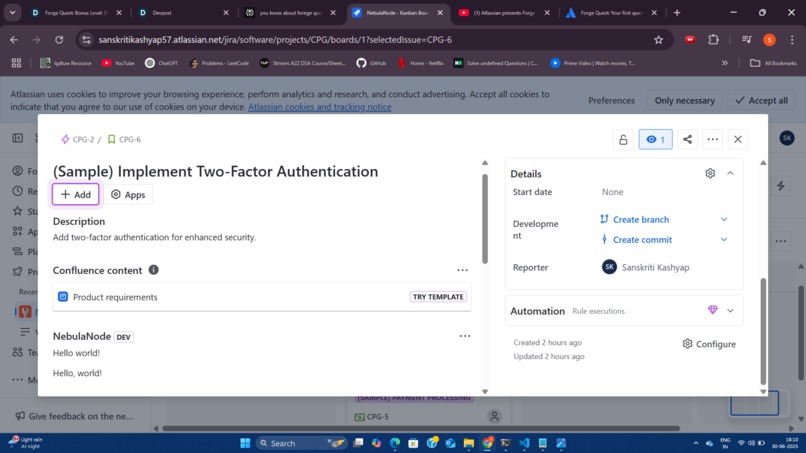Open File Explorer from the taskbar
Image resolution: width=806 pixels, height=453 pixels.
point(468,443)
